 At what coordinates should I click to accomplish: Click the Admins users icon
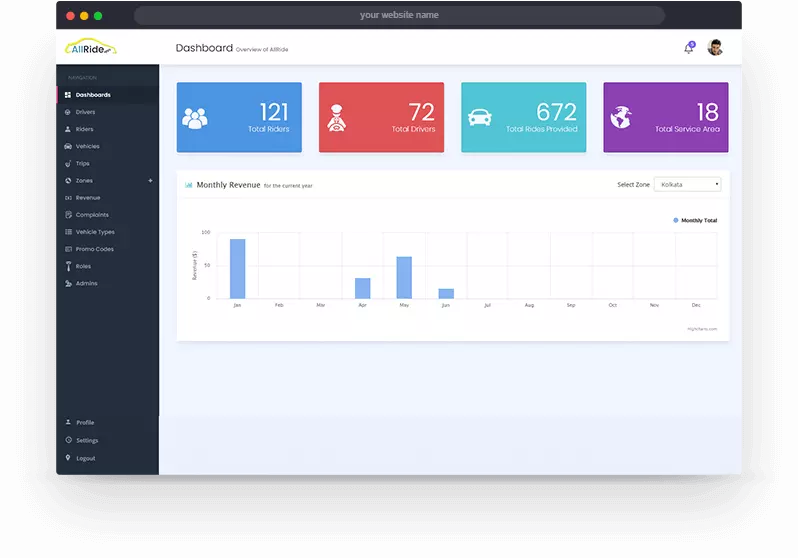(68, 284)
